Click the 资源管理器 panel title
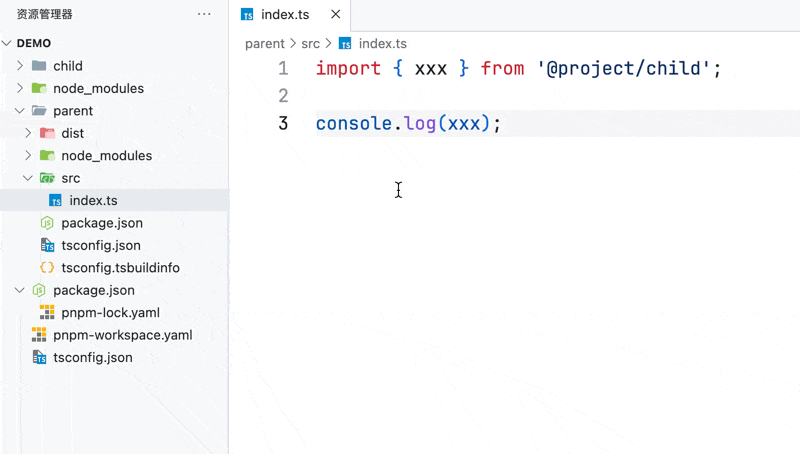The image size is (800, 454). (45, 14)
